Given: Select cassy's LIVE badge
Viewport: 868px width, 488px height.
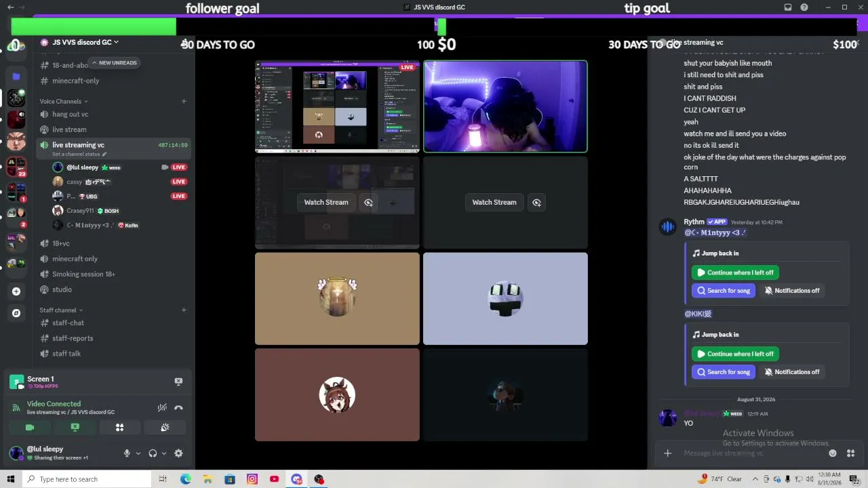Looking at the screenshot, I should pos(179,182).
